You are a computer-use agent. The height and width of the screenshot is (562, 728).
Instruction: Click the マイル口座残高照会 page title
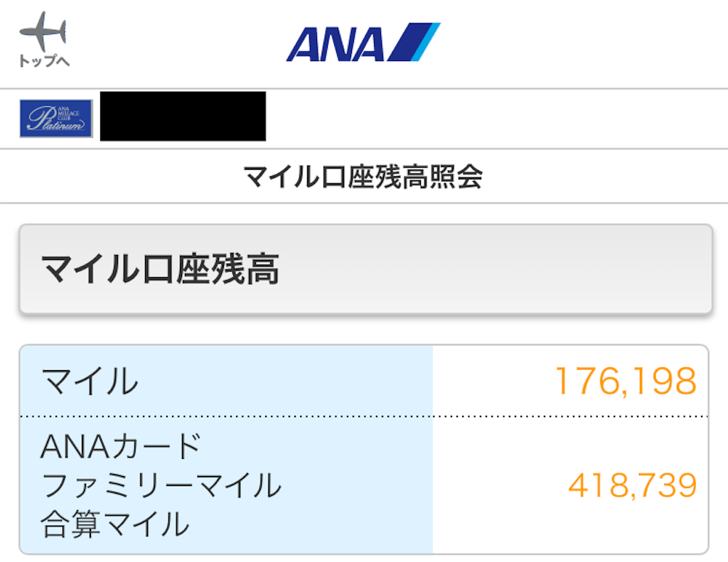coord(363,176)
